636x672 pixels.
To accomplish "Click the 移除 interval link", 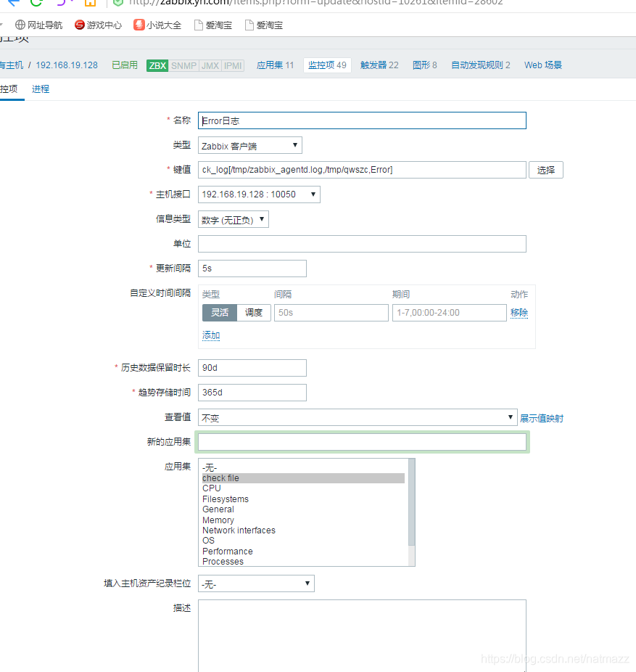I will tap(519, 313).
